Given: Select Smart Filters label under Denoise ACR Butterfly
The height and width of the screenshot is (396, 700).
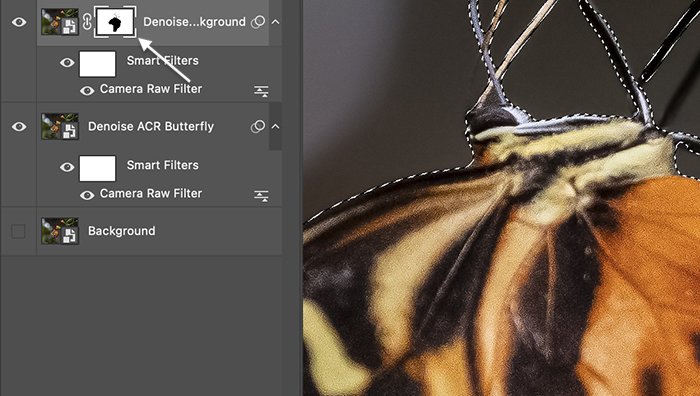Looking at the screenshot, I should 162,165.
